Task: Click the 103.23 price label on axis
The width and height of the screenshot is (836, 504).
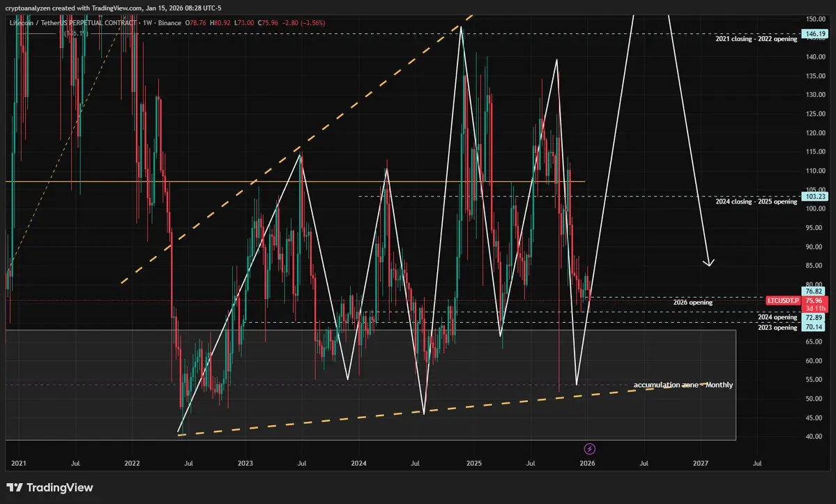Action: tap(814, 197)
